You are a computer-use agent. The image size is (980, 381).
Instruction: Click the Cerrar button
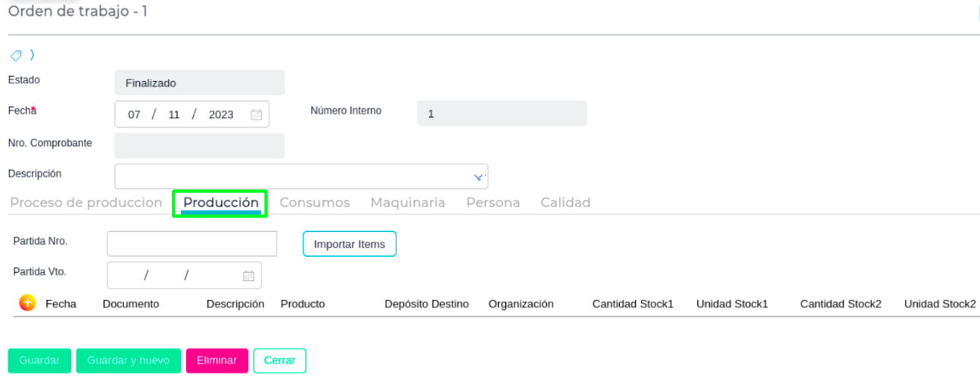click(x=280, y=361)
